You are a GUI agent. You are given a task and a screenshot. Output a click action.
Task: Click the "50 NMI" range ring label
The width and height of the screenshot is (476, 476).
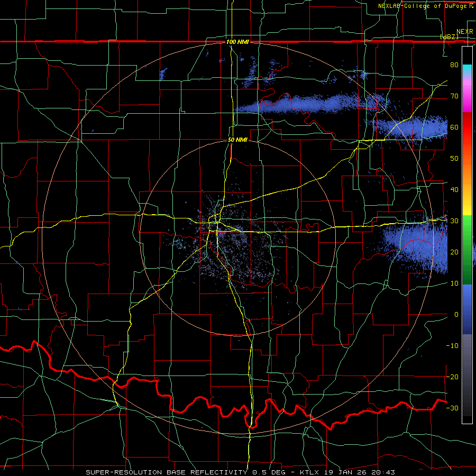[237, 140]
